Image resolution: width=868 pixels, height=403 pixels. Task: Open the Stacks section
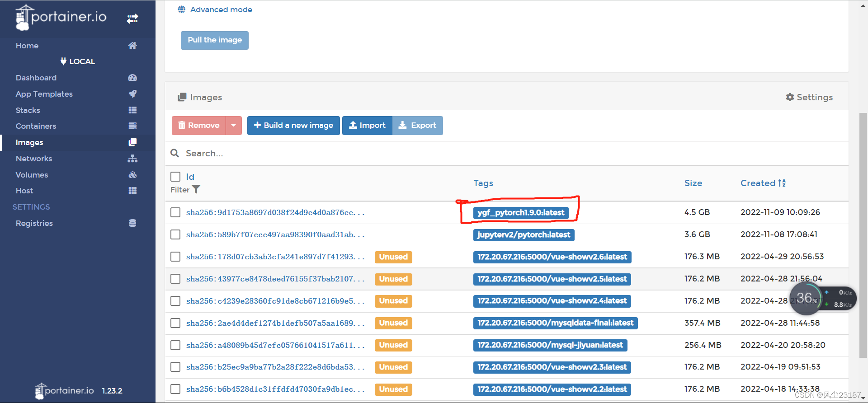pyautogui.click(x=28, y=110)
